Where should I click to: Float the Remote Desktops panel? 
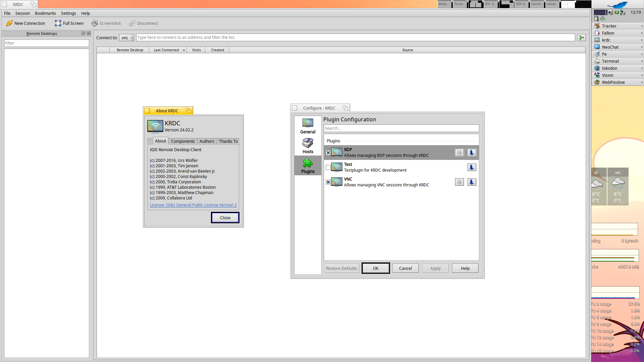(x=83, y=34)
